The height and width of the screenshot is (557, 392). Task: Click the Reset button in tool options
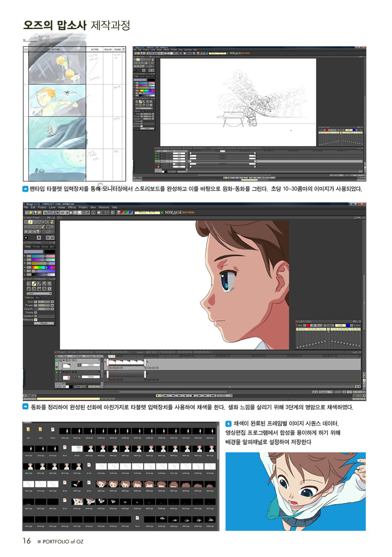click(x=44, y=323)
